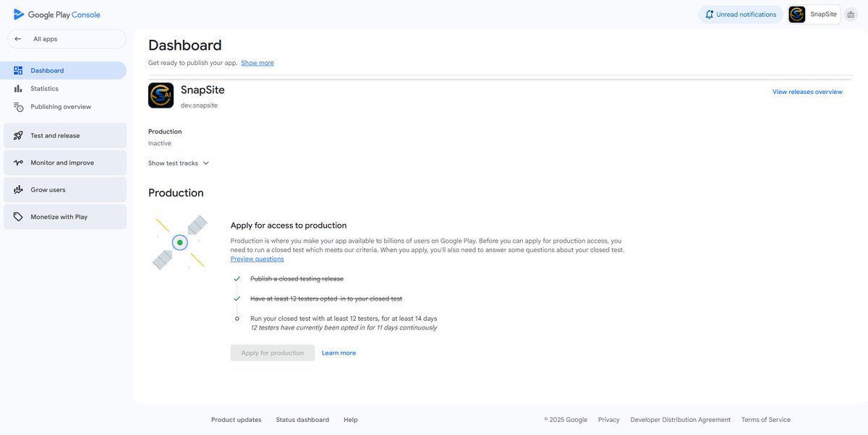Viewport: 868px width, 435px height.
Task: Click the SnapSite app logo in header
Action: (797, 14)
